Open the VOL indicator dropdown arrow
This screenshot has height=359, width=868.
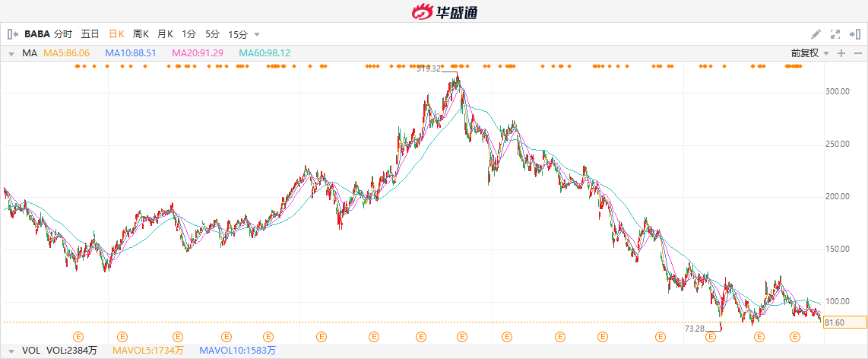pyautogui.click(x=11, y=351)
